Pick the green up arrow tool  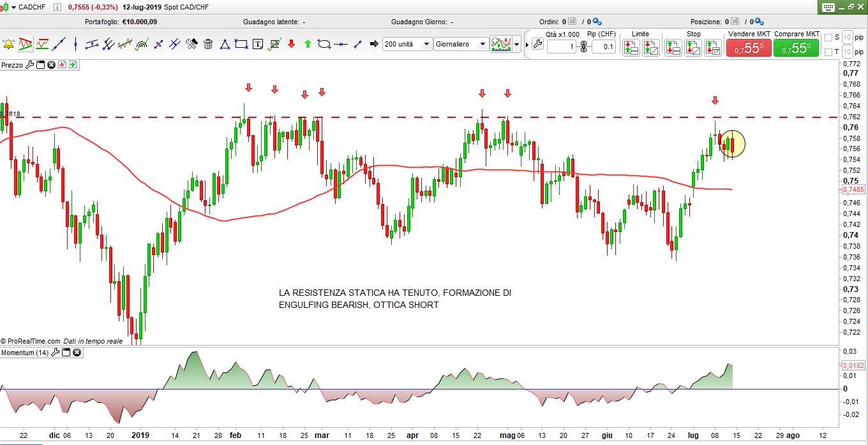[x=308, y=45]
